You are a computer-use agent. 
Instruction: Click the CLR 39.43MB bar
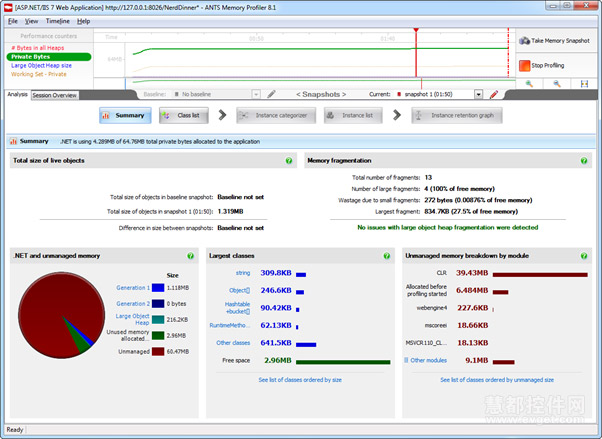coord(540,275)
